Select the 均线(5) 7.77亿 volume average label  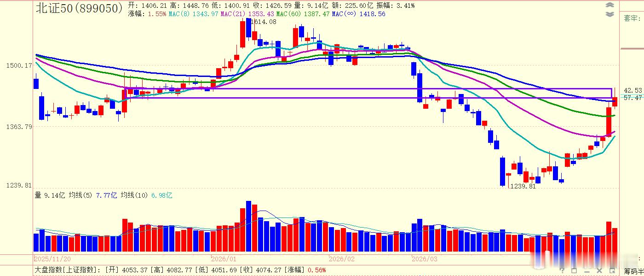point(93,195)
